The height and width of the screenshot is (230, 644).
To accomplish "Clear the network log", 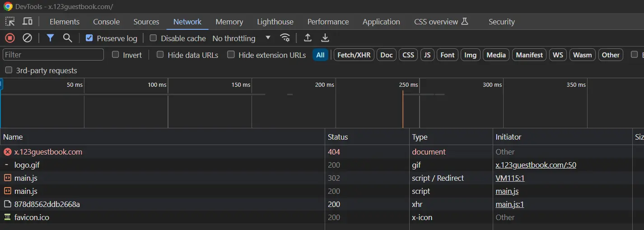I will coord(27,38).
